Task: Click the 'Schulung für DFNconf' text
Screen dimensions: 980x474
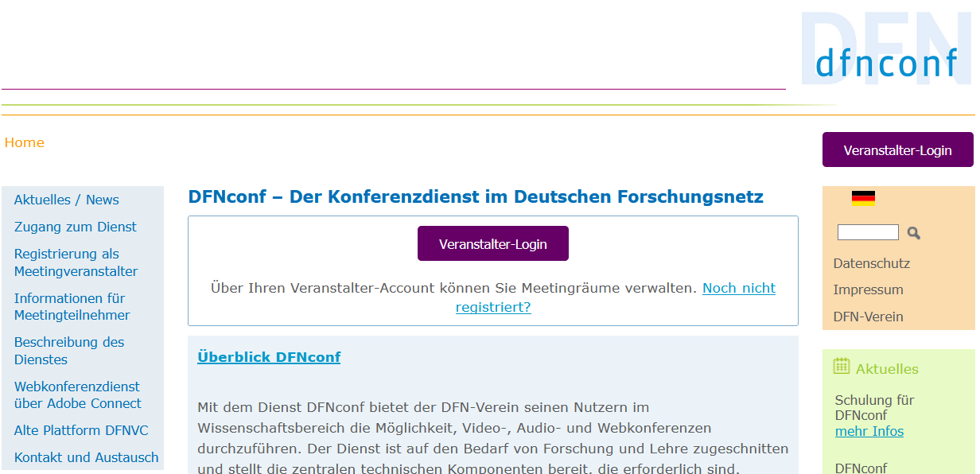Action: (x=874, y=407)
